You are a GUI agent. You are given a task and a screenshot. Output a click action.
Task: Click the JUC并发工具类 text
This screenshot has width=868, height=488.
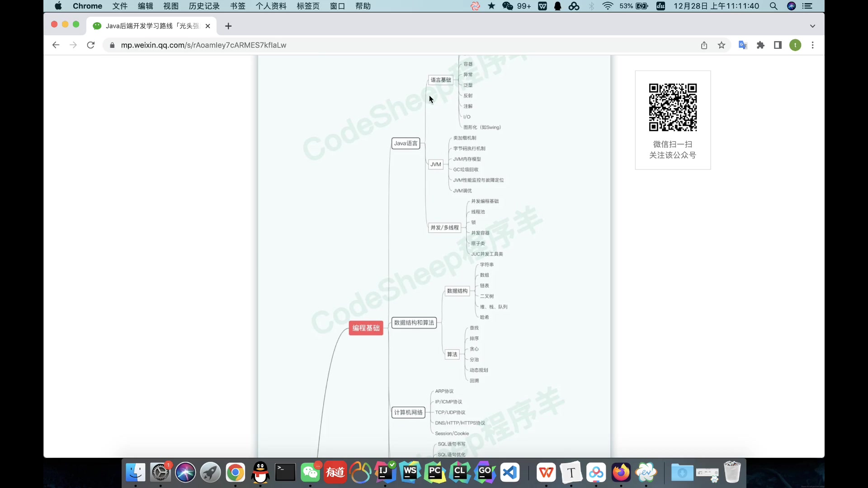click(x=487, y=254)
